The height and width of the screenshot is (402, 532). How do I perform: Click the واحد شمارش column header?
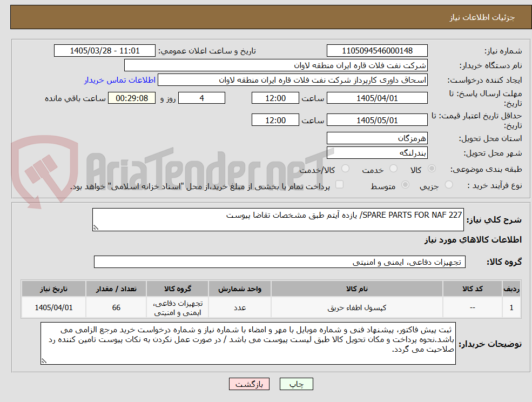coord(240,289)
